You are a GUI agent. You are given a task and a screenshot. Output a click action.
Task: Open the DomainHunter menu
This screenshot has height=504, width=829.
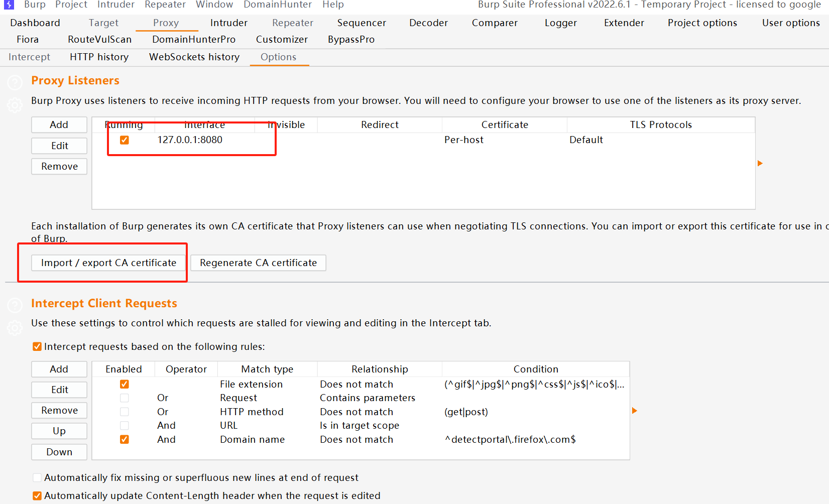(x=278, y=5)
